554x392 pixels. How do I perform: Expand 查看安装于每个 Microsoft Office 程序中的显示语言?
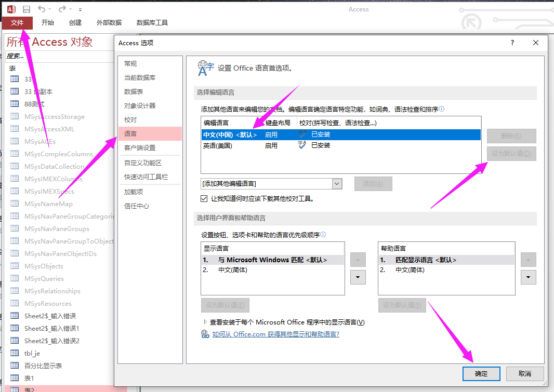tap(205, 322)
